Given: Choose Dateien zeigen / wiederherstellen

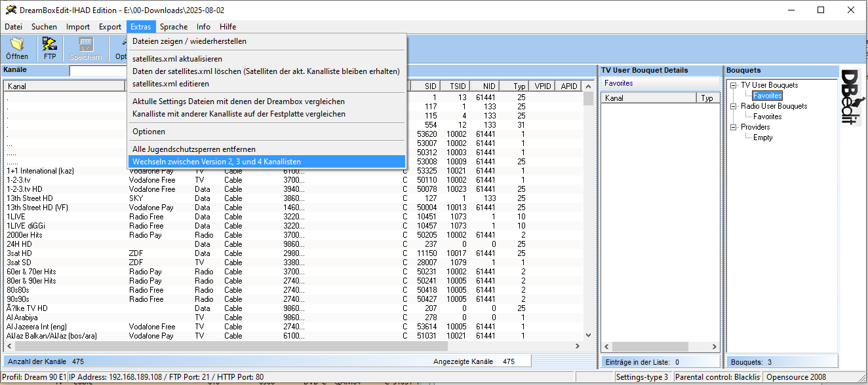Looking at the screenshot, I should point(267,41).
